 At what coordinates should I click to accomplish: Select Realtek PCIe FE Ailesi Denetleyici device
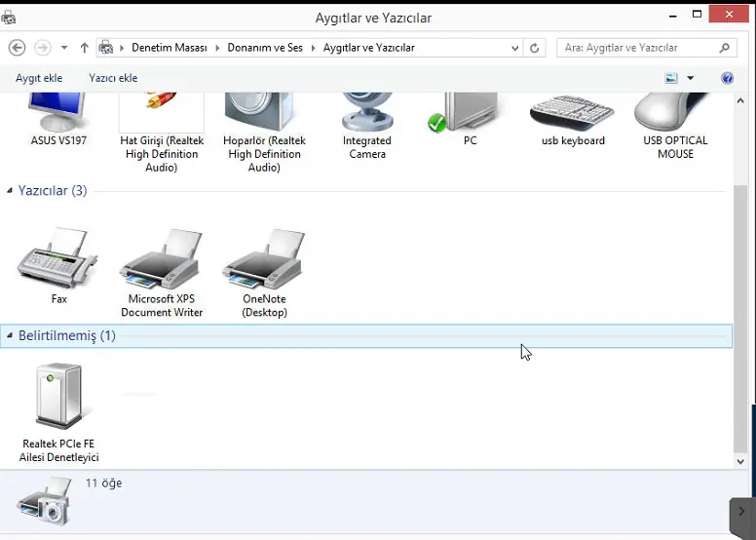(x=58, y=398)
